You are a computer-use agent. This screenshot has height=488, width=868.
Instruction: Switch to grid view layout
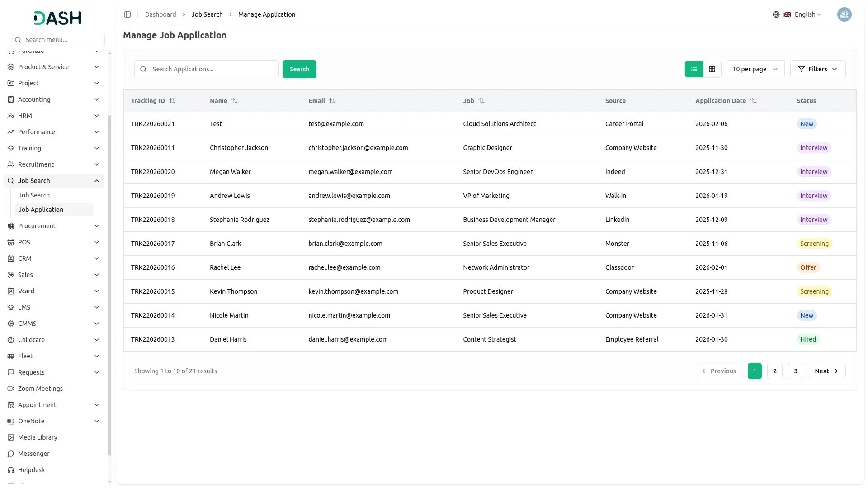[712, 69]
